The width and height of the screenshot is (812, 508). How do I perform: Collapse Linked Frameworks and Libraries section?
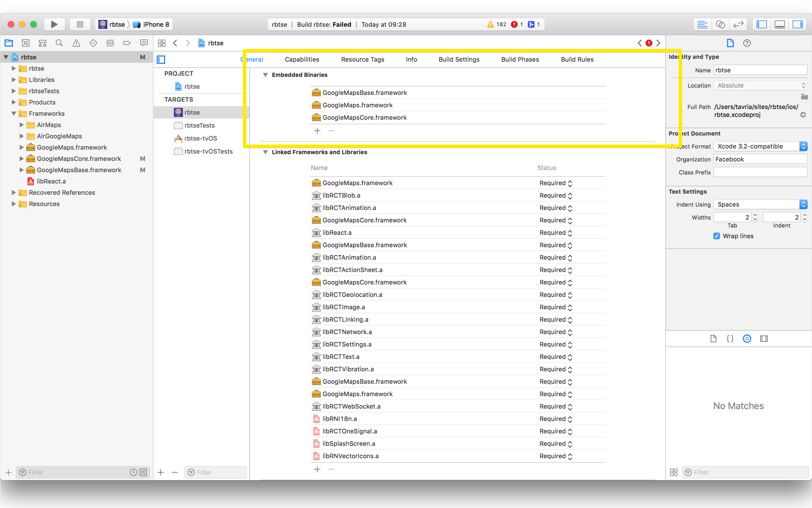[x=265, y=152]
